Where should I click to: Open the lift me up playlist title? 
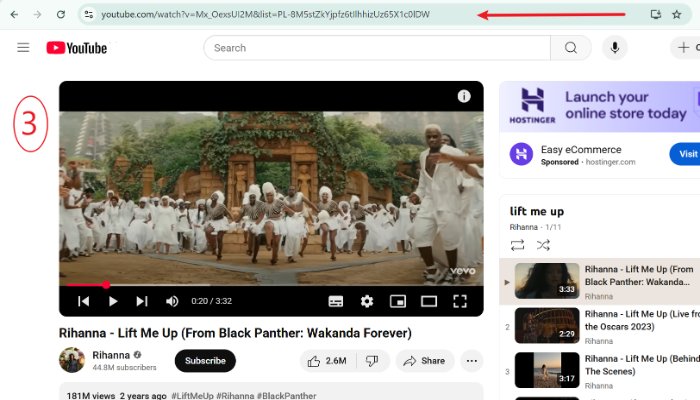[x=537, y=211]
